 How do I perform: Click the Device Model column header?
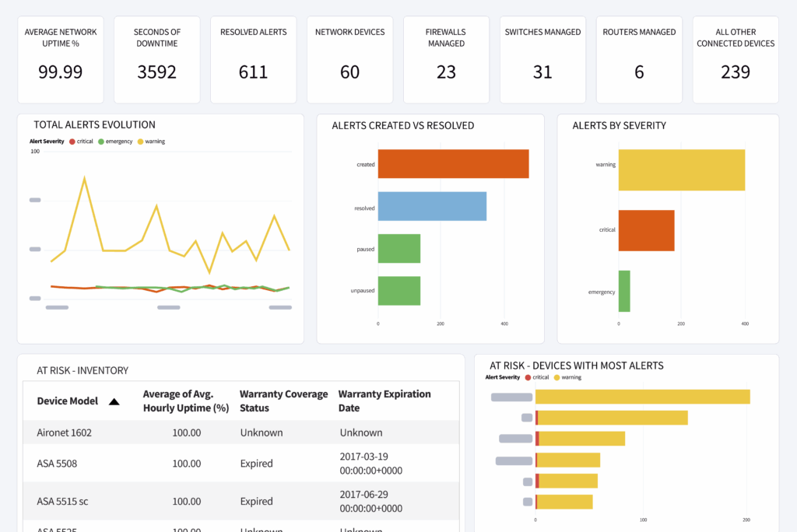click(x=68, y=401)
